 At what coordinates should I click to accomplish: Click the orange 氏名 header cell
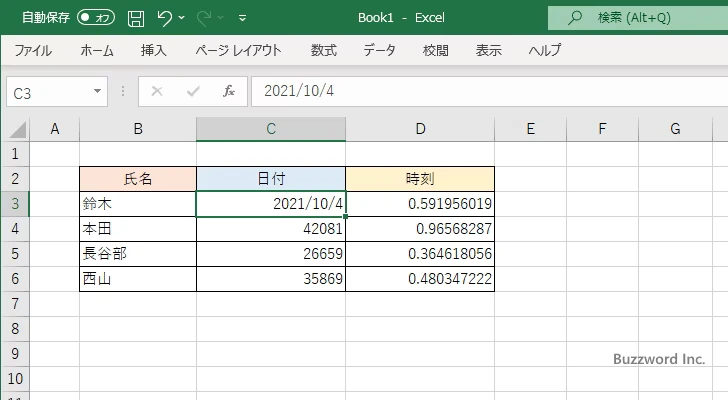[x=138, y=179]
